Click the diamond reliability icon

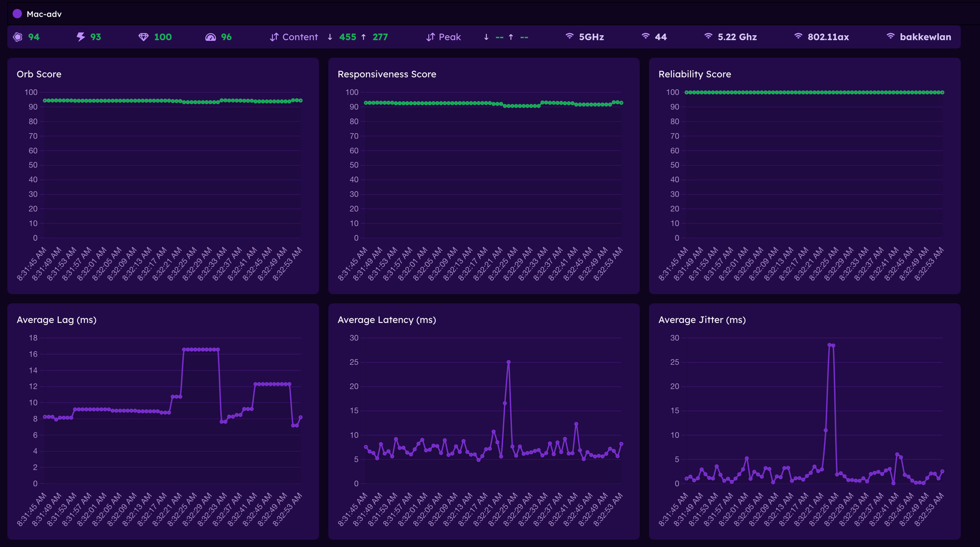tap(143, 37)
